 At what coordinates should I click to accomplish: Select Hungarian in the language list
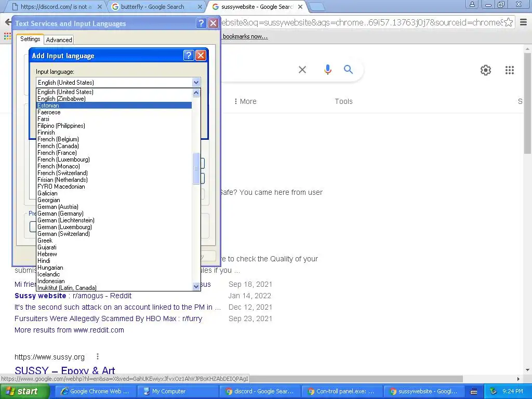click(x=114, y=268)
